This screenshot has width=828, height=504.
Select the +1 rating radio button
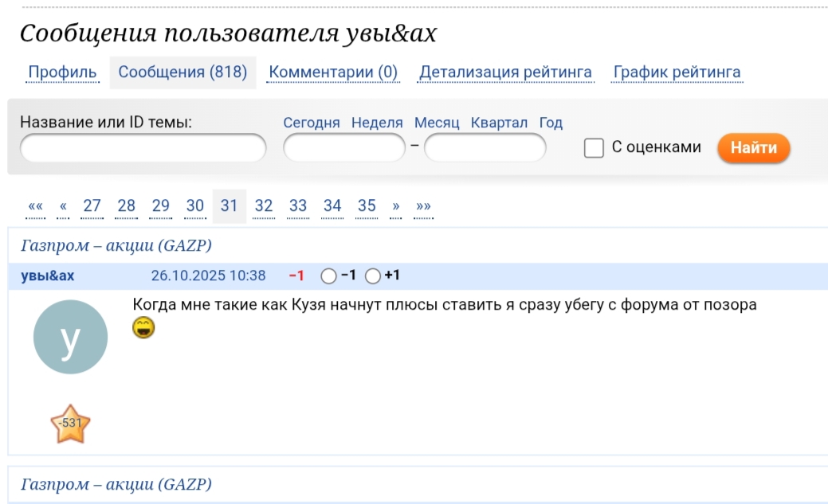[373, 276]
